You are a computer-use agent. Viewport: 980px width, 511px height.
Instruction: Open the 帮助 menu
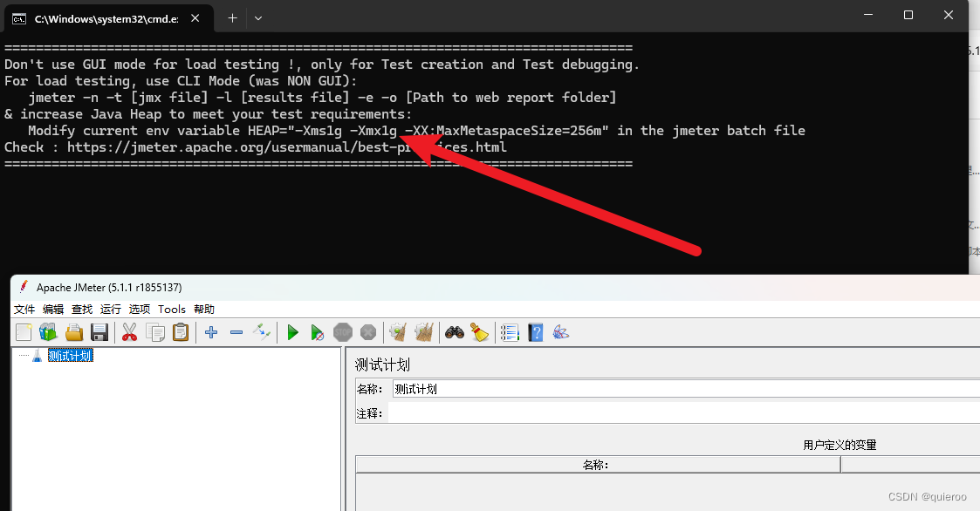click(203, 310)
